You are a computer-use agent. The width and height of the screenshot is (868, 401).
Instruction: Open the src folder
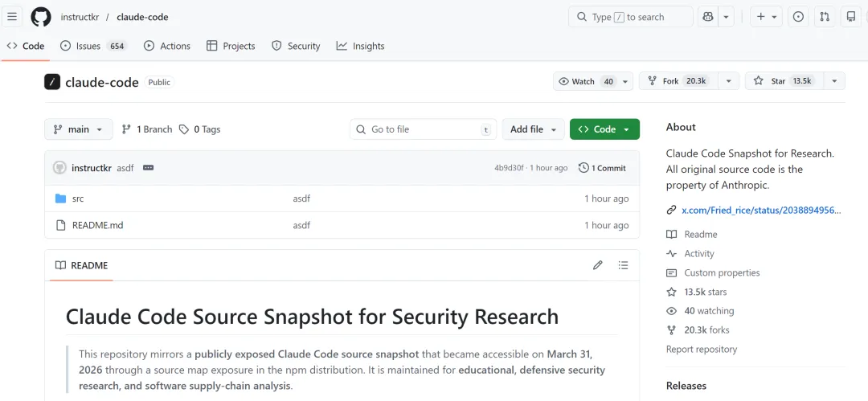coord(78,198)
